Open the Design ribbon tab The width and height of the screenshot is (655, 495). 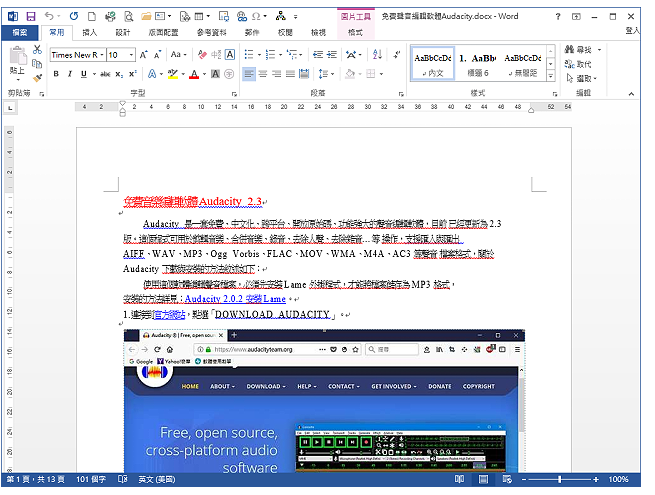point(123,33)
